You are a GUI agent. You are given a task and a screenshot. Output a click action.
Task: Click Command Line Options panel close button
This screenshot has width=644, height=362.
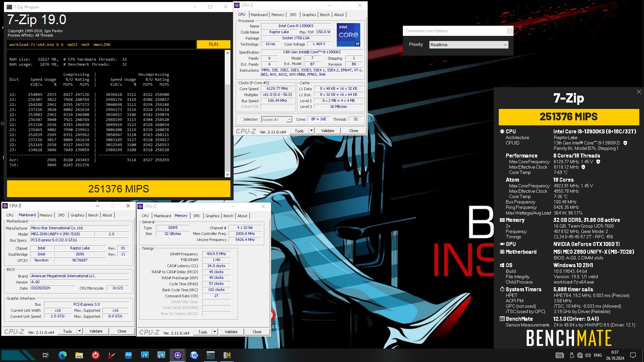[x=509, y=31]
